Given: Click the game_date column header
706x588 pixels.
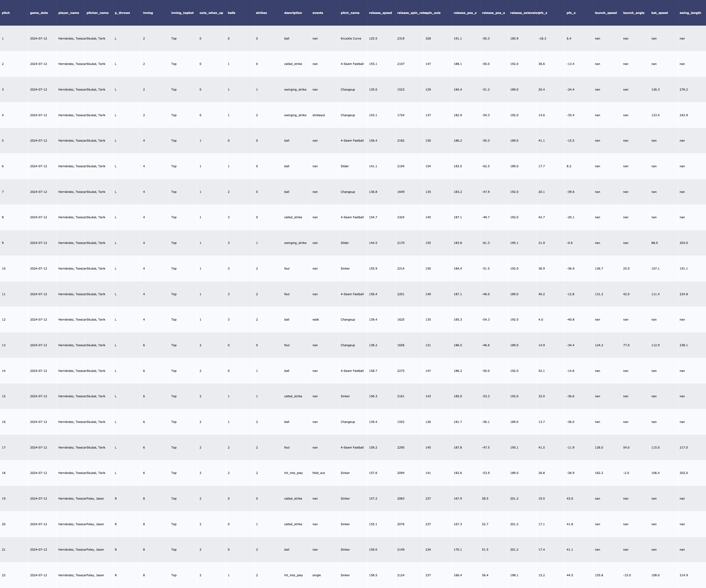Looking at the screenshot, I should click(39, 13).
